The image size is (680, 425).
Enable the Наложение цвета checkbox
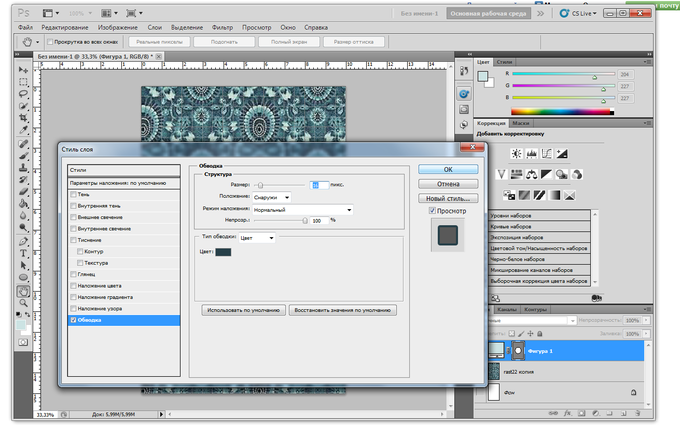(x=73, y=286)
